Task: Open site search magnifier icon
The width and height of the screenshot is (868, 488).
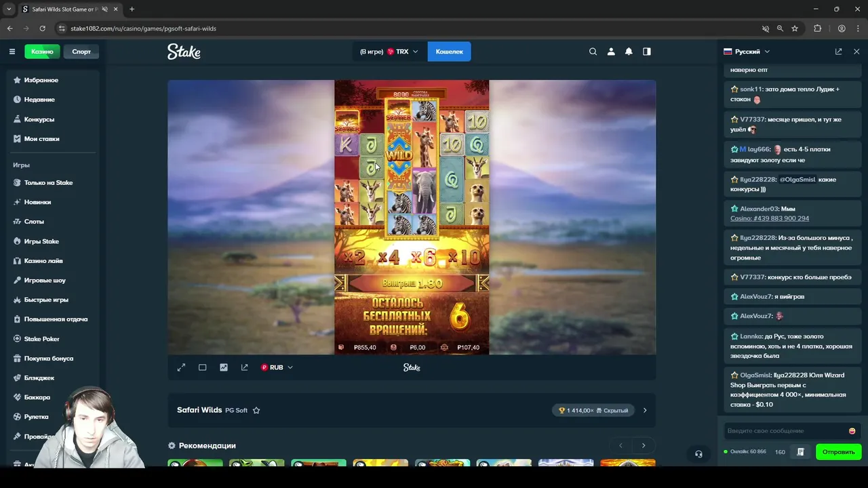Action: tap(593, 52)
